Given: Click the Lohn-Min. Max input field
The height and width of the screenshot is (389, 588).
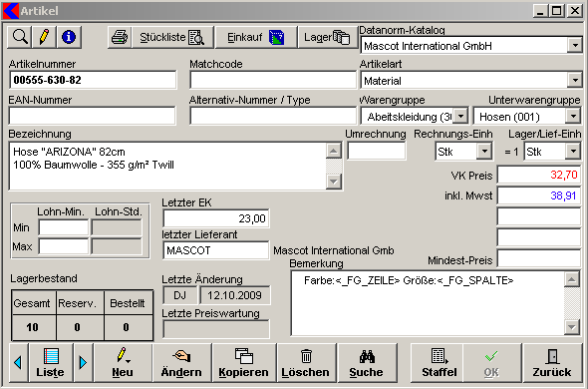Looking at the screenshot, I should click(64, 246).
